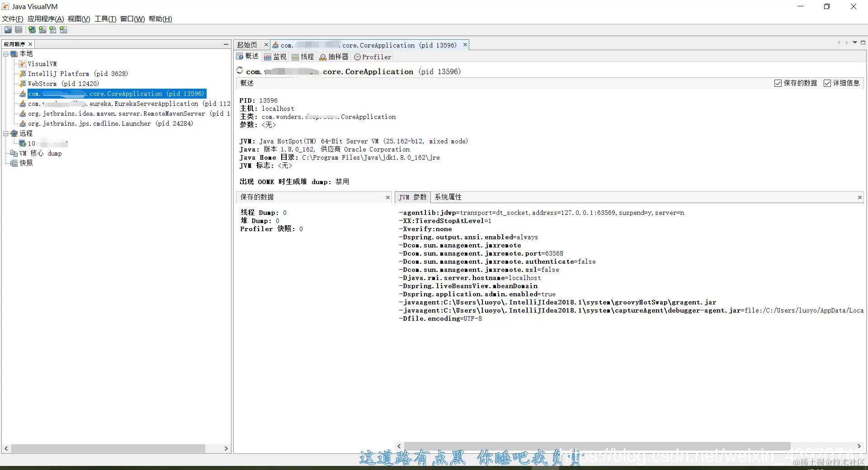
Task: Click the 线程 threads tab icon
Action: click(295, 57)
